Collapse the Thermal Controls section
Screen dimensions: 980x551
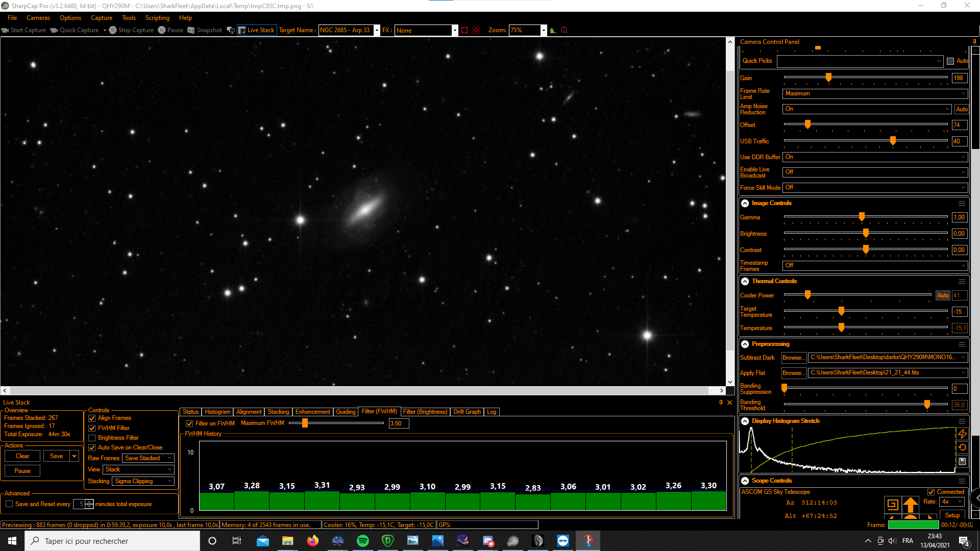[x=745, y=282]
